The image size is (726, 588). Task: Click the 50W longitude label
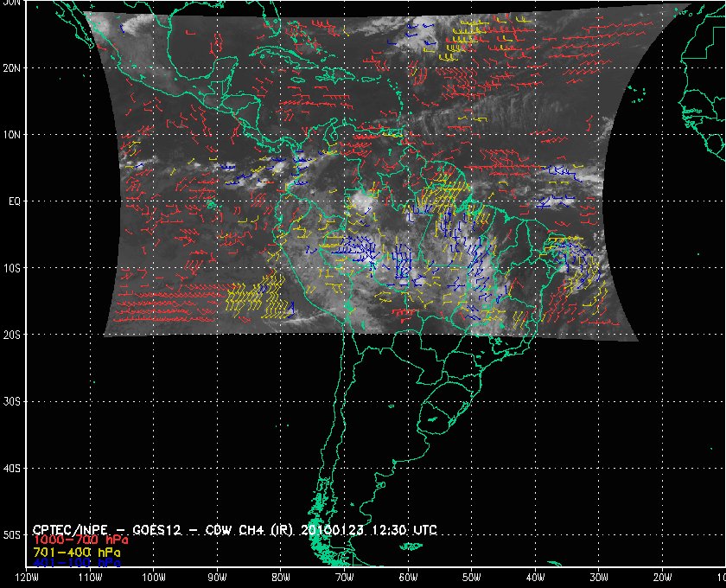click(x=471, y=577)
